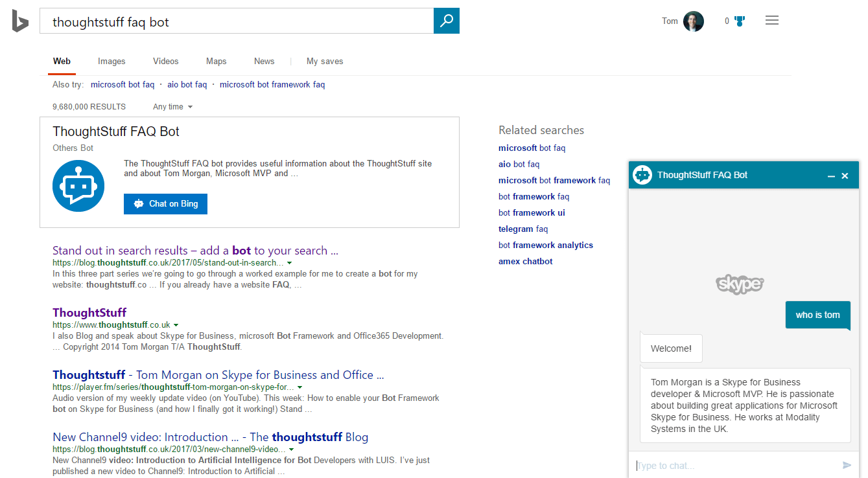Click into the Bing search box
The image size is (868, 478).
coord(237,21)
